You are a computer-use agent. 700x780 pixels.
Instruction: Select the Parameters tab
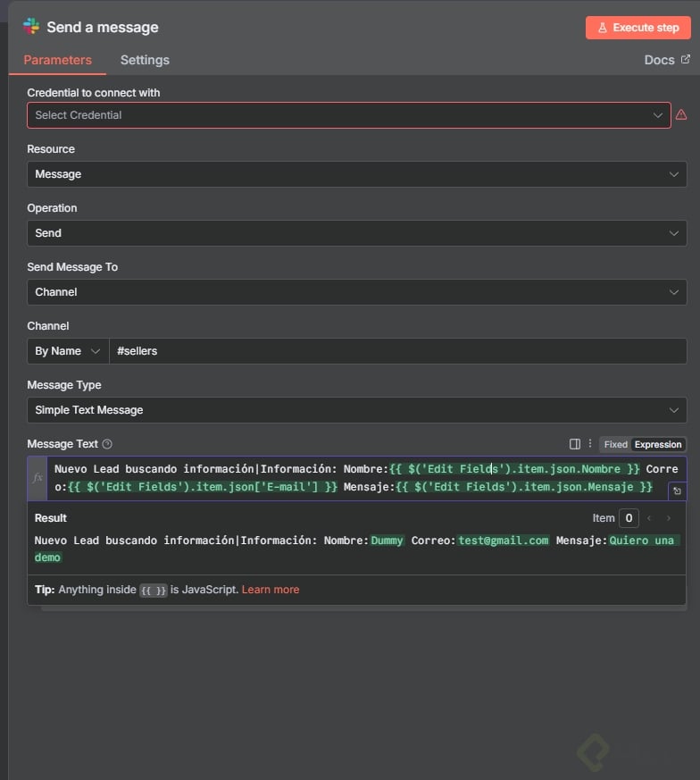[57, 60]
